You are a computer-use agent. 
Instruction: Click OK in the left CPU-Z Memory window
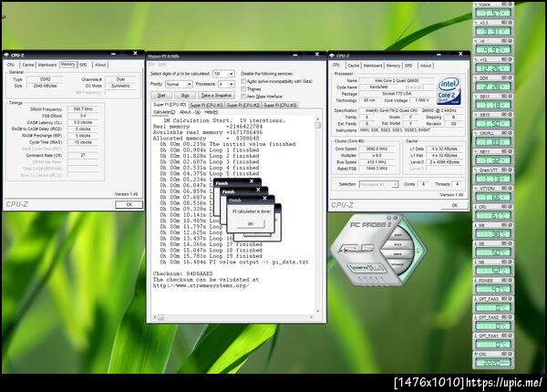129,205
